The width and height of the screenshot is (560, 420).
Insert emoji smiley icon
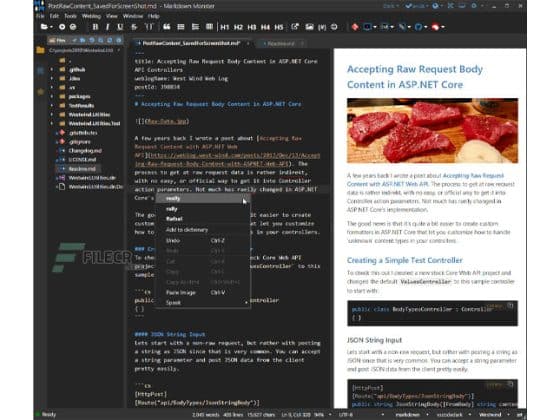[334, 27]
